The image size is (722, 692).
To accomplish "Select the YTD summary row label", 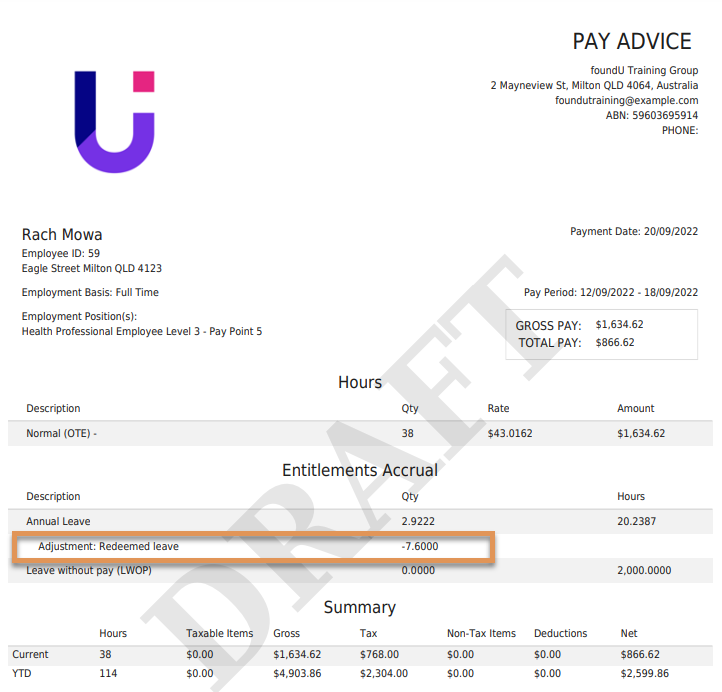I will (x=22, y=674).
